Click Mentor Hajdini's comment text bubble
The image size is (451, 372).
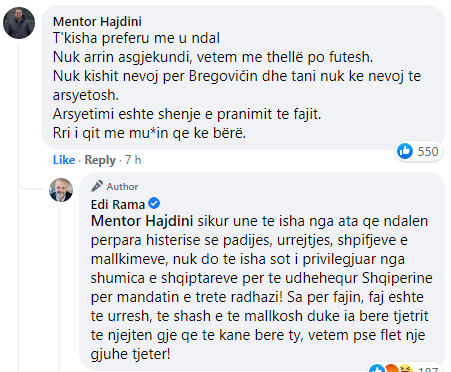[243, 78]
